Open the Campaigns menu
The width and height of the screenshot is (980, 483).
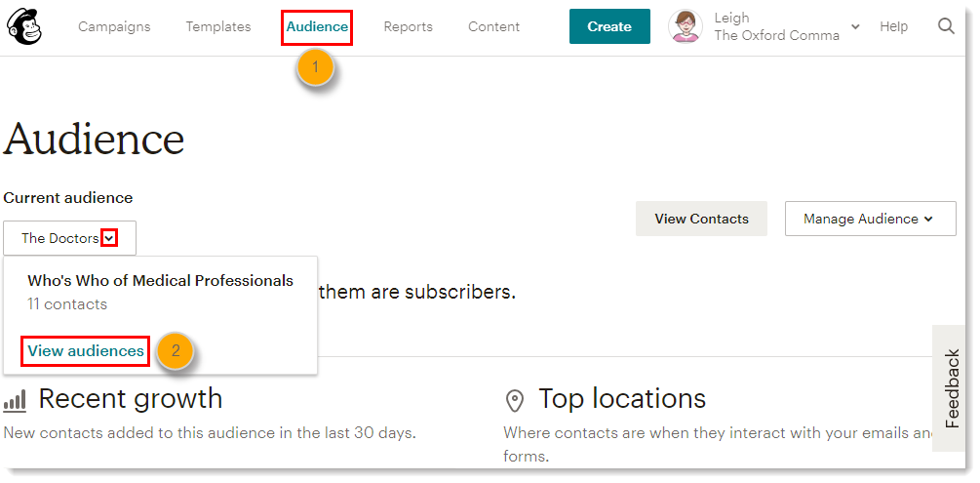114,26
